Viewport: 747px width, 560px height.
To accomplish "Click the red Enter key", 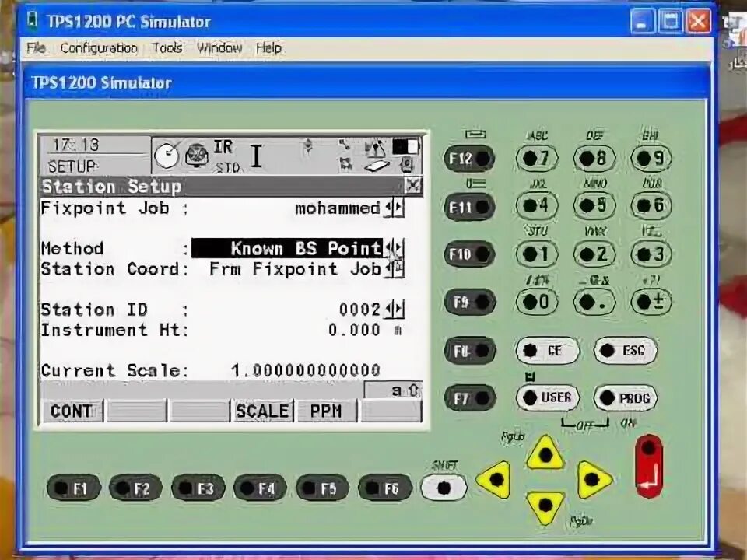I will coord(649,466).
